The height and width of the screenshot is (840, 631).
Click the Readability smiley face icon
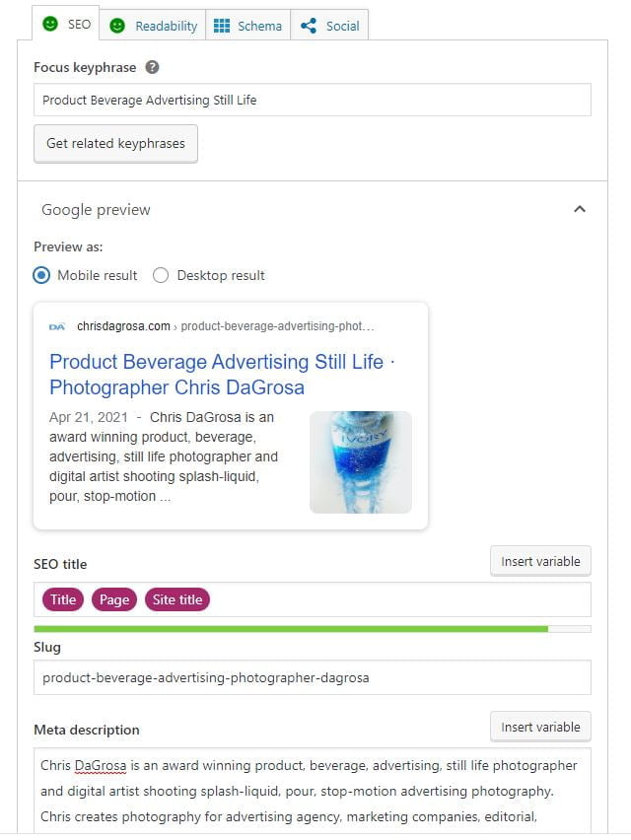coord(117,26)
